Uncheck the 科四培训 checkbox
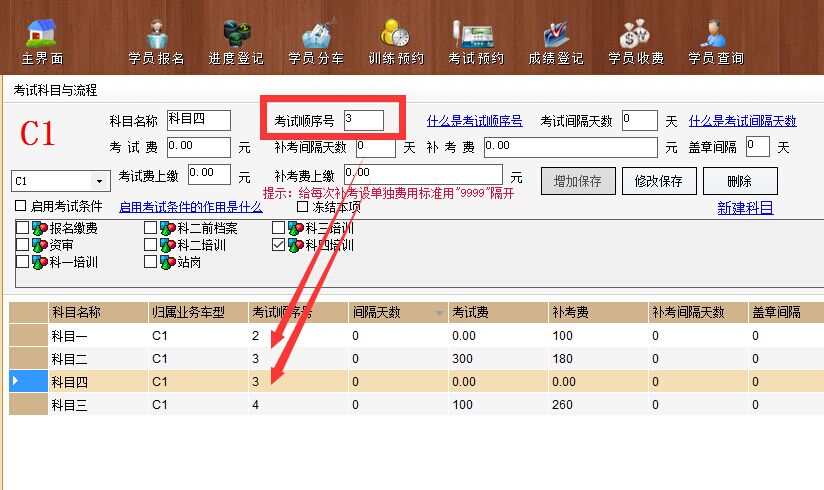 click(279, 244)
